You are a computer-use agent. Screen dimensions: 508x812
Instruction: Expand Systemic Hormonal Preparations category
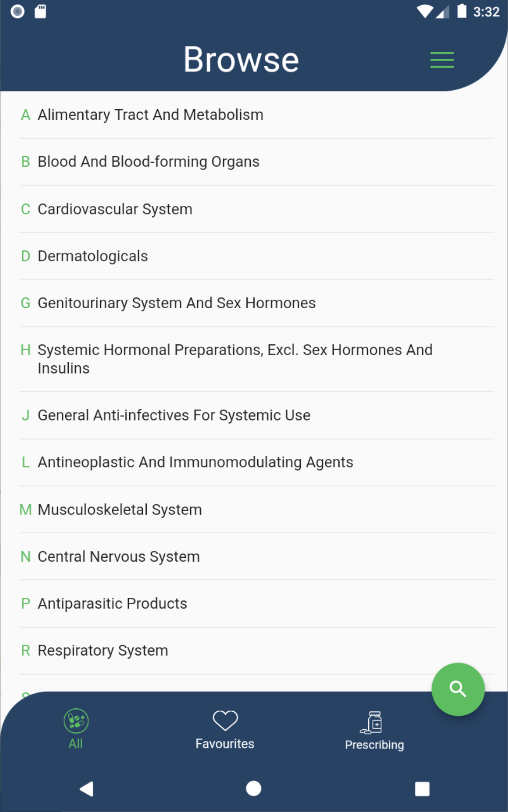235,359
